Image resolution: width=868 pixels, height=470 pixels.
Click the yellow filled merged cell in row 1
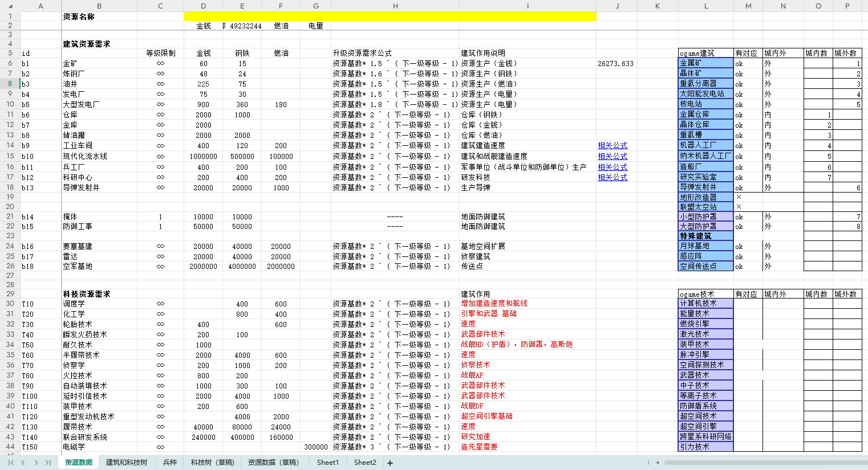[390, 17]
